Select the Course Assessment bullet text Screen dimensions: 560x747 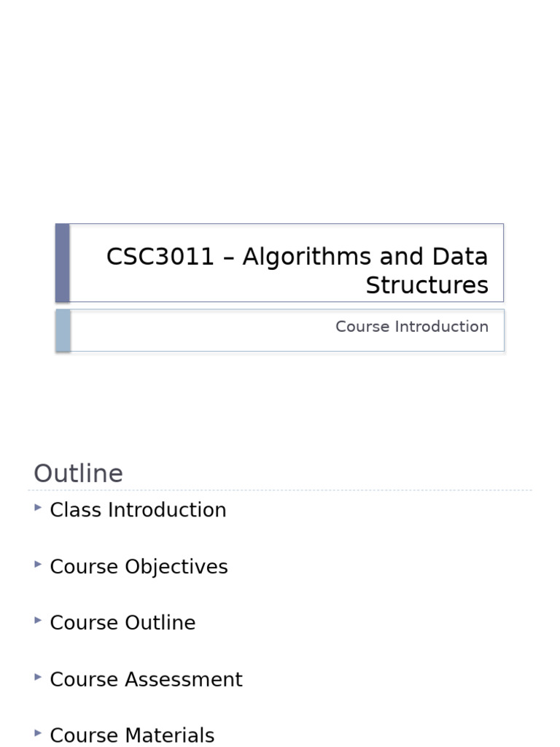pyautogui.click(x=146, y=679)
